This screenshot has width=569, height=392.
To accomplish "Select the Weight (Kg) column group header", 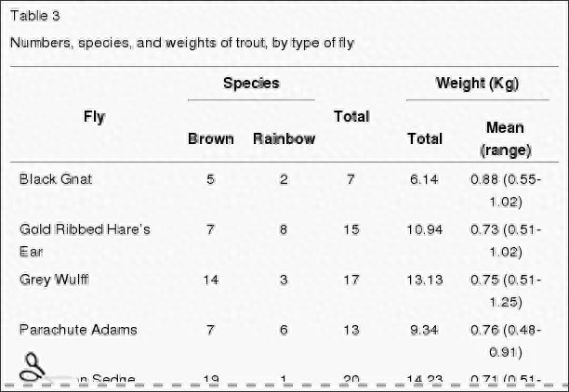I will pos(477,84).
